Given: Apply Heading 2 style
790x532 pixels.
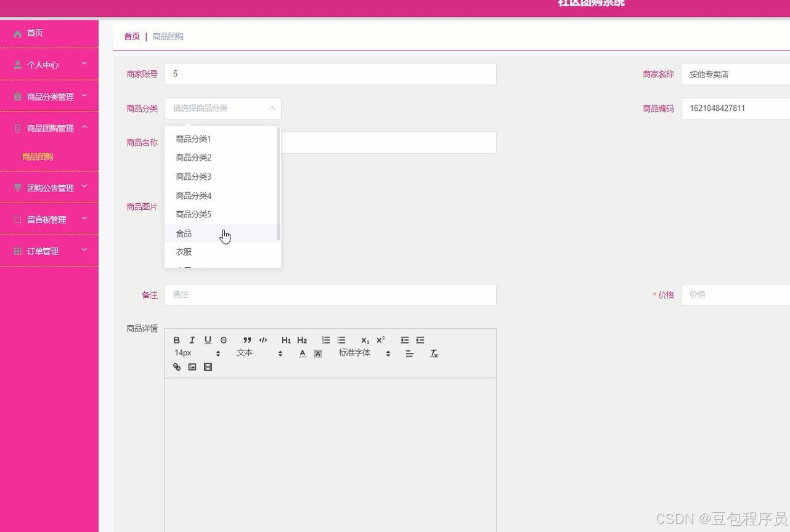Looking at the screenshot, I should coord(302,340).
